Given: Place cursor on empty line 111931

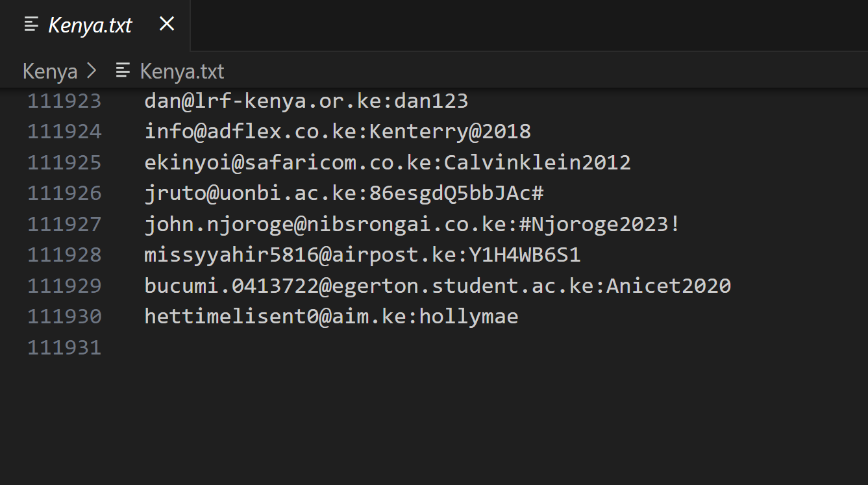Looking at the screenshot, I should click(x=325, y=347).
